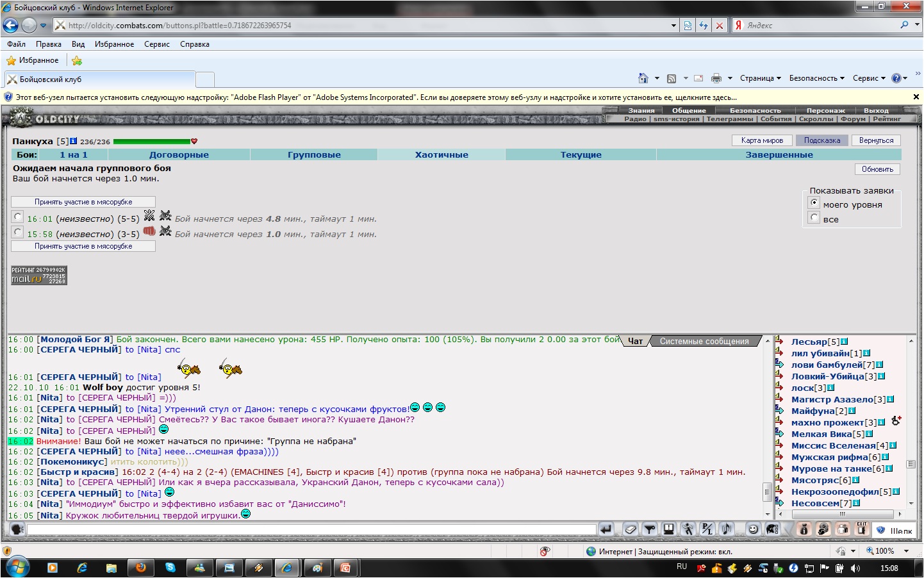Click the Карта миров button

point(762,140)
